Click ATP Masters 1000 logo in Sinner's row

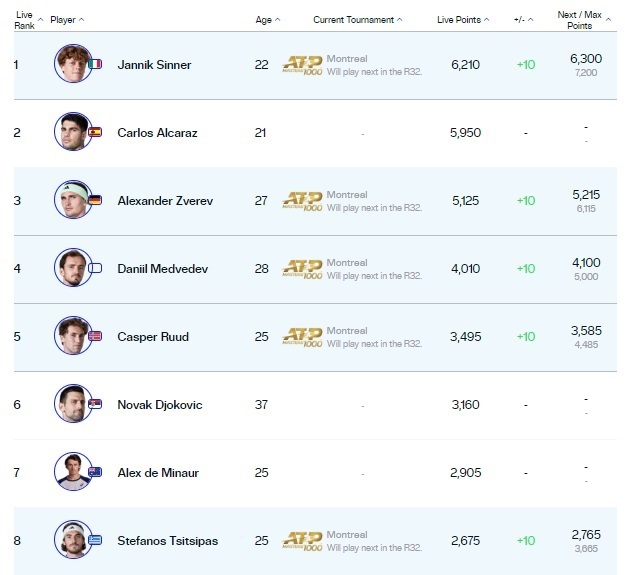pyautogui.click(x=302, y=65)
